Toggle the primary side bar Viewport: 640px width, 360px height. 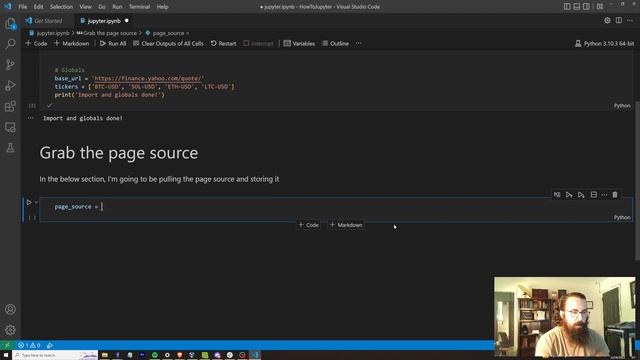tap(567, 7)
